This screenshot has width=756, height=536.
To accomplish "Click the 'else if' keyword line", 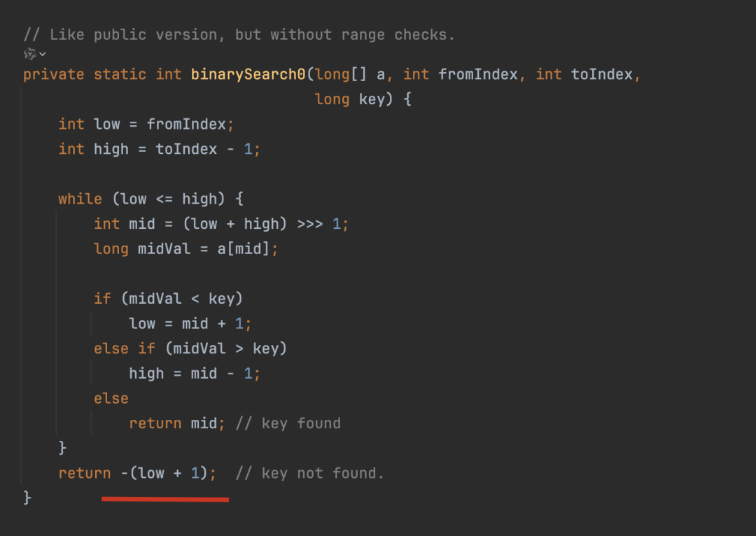I will tap(125, 348).
